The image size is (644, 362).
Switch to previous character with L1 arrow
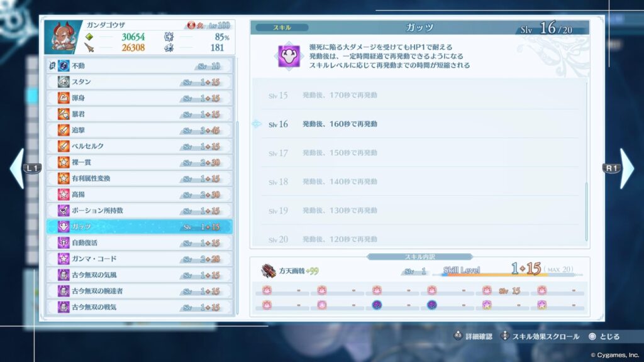18,168
